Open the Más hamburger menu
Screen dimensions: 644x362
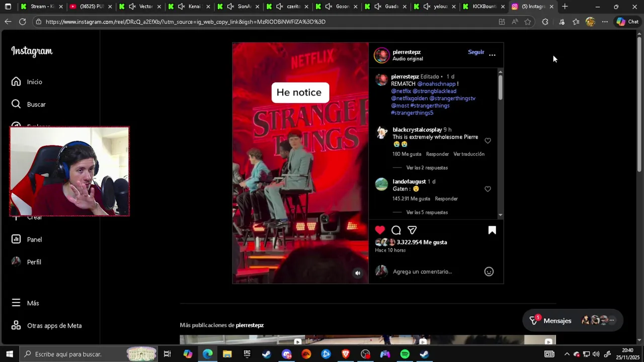[x=25, y=303]
